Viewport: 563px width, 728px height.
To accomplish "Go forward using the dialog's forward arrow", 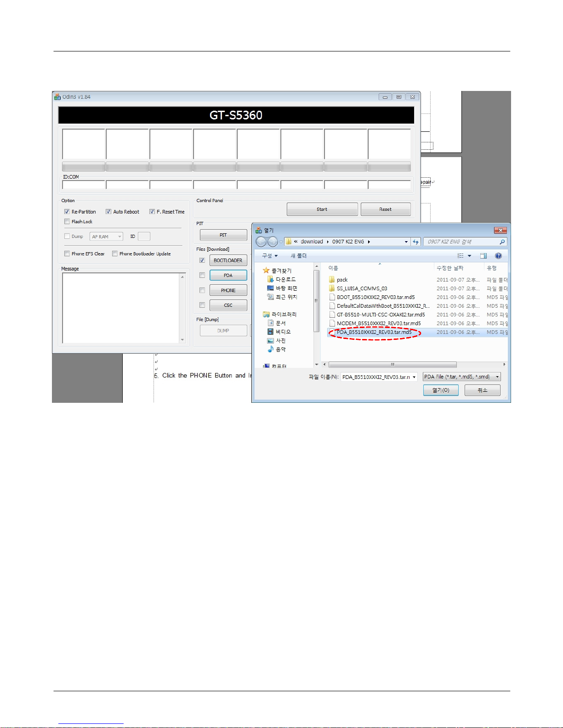I will tap(273, 242).
